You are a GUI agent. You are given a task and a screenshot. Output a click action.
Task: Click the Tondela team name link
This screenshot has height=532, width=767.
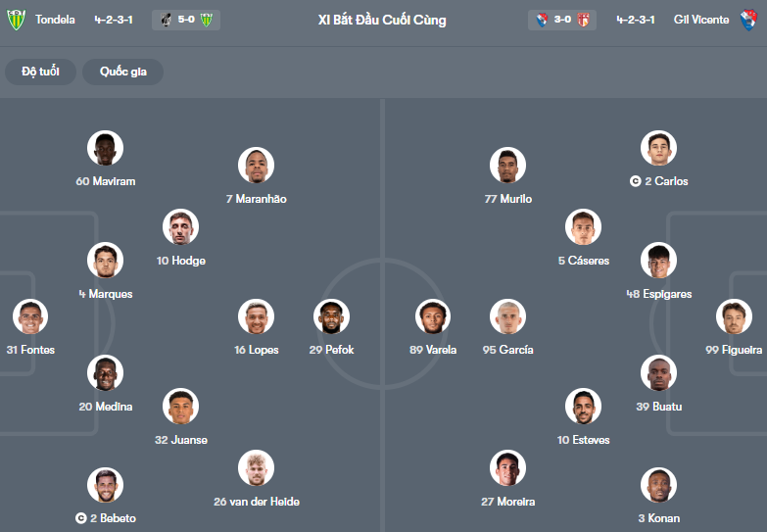[55, 20]
